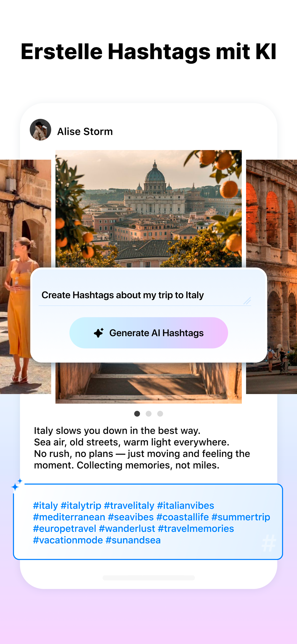Screen dimensions: 297x644
Task: Tap the Vatican dome center photo
Action: (148, 209)
